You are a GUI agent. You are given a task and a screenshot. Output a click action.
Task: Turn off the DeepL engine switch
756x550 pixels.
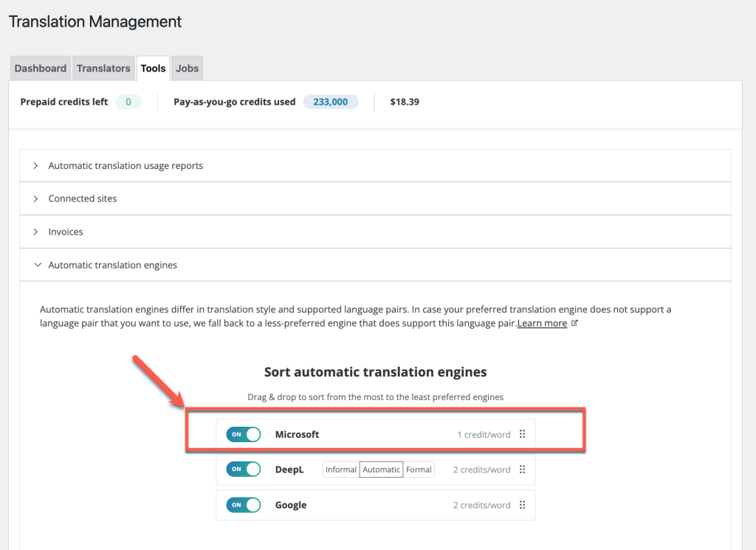[x=243, y=470]
